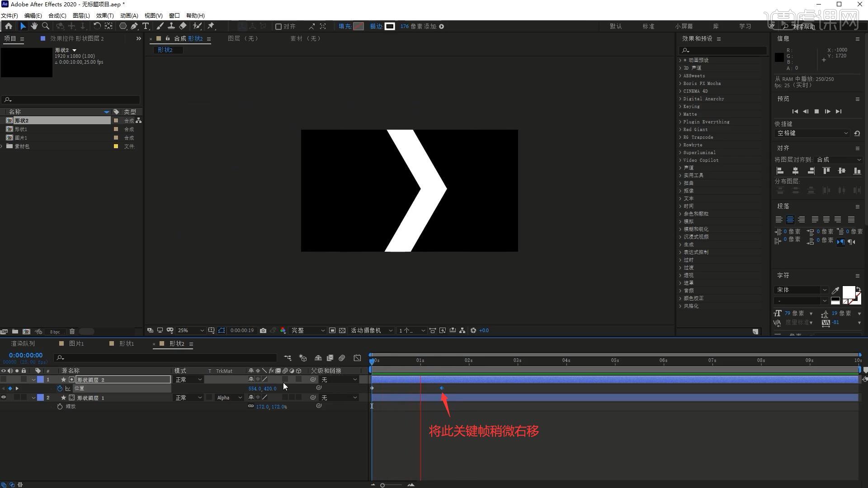Select the Hand tool

coord(34,26)
